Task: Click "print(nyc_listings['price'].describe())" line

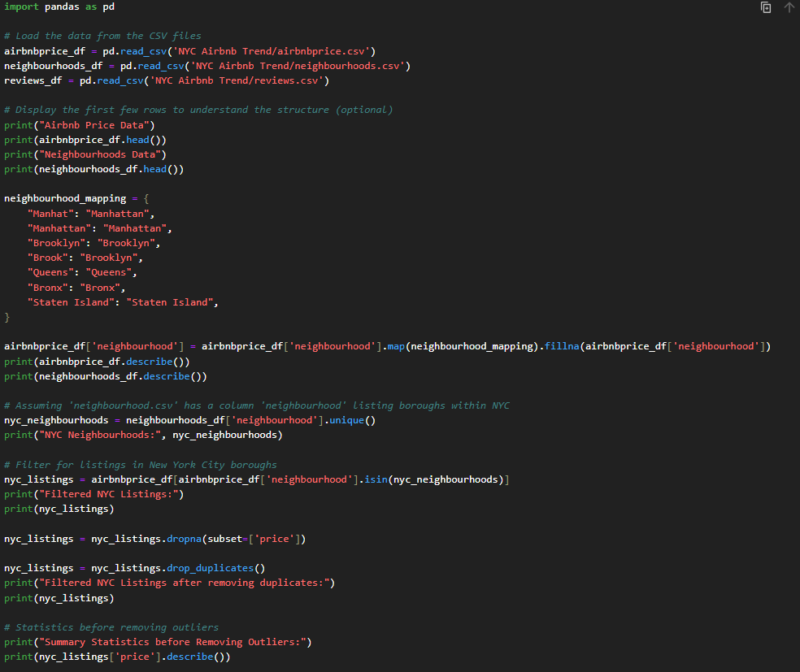Action: (117, 657)
